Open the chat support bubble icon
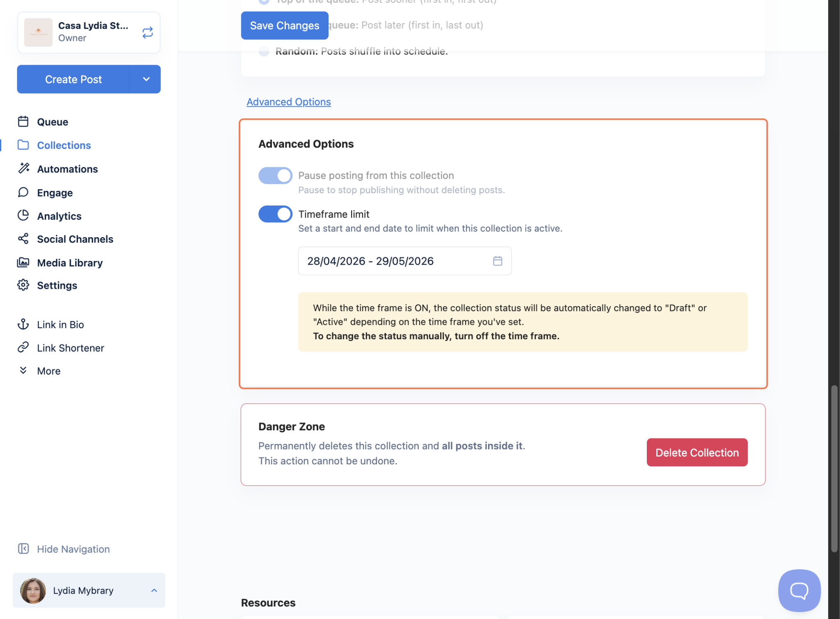The width and height of the screenshot is (840, 619). (x=799, y=590)
